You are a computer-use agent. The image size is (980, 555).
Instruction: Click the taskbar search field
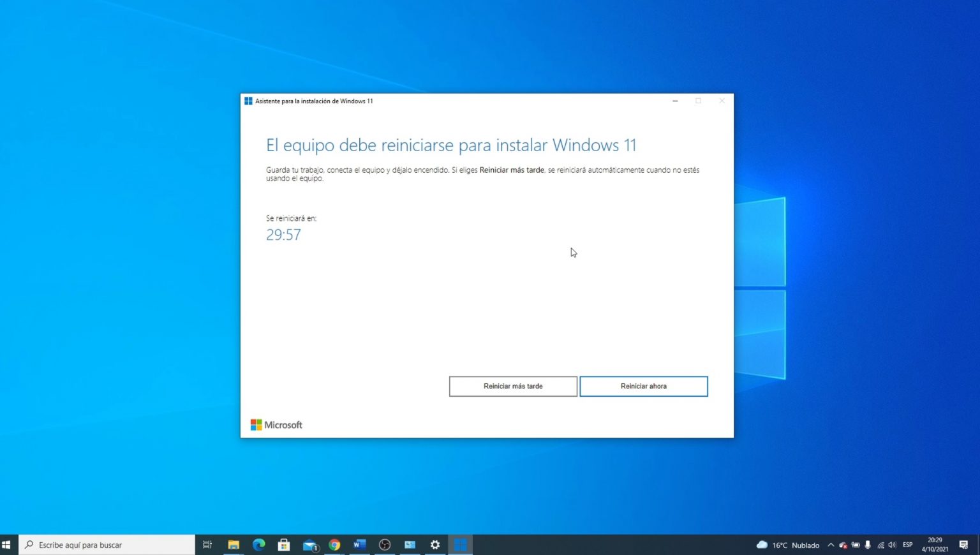point(105,545)
